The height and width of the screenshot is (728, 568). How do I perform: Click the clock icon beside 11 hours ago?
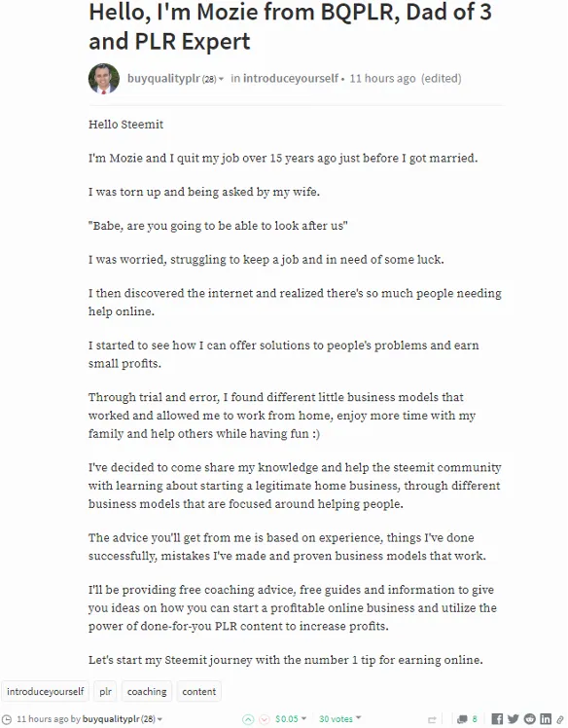pyautogui.click(x=8, y=719)
